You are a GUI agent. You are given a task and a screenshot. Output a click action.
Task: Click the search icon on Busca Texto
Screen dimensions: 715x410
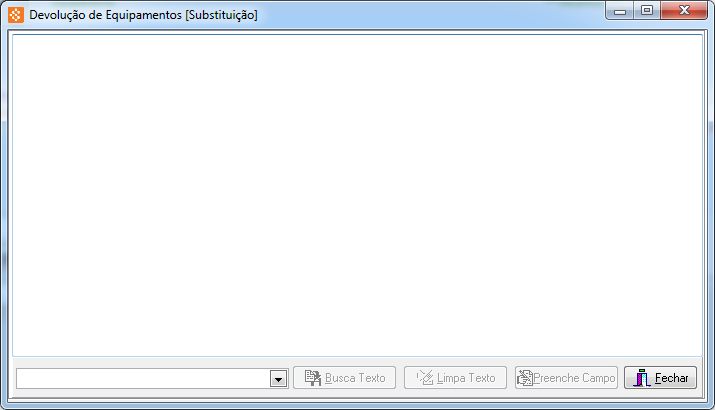tap(313, 378)
